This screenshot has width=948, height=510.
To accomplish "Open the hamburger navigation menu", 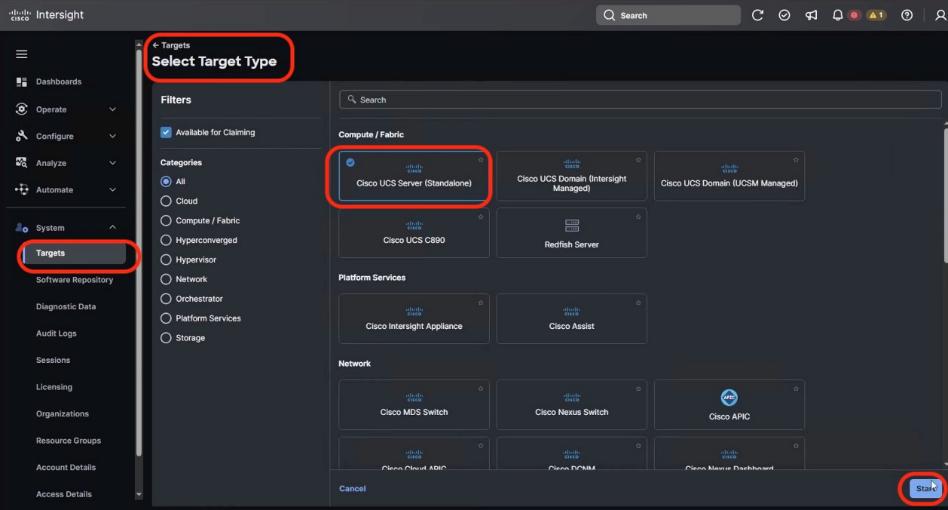I will pyautogui.click(x=21, y=54).
